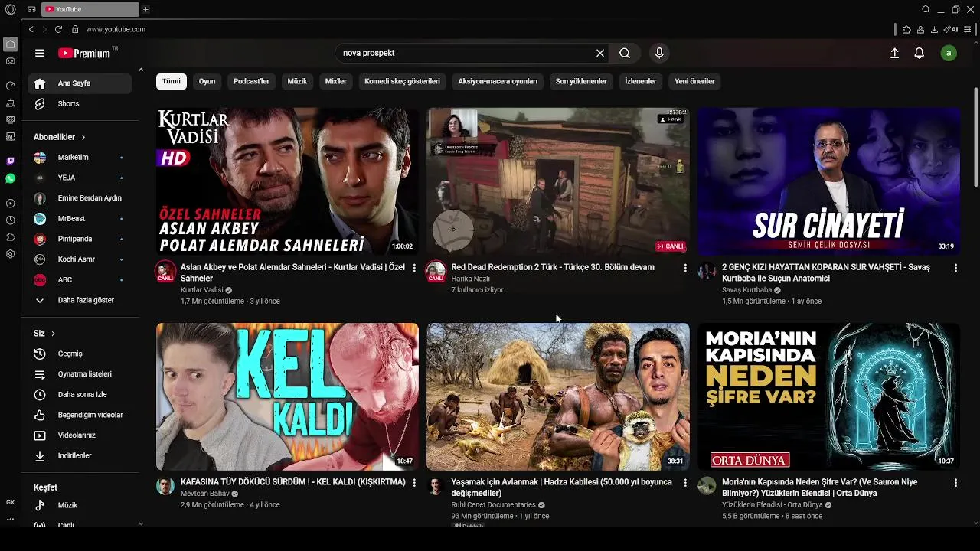The image size is (980, 551).
Task: Open three-dot menu for Red Dead Redemption video
Action: point(685,268)
